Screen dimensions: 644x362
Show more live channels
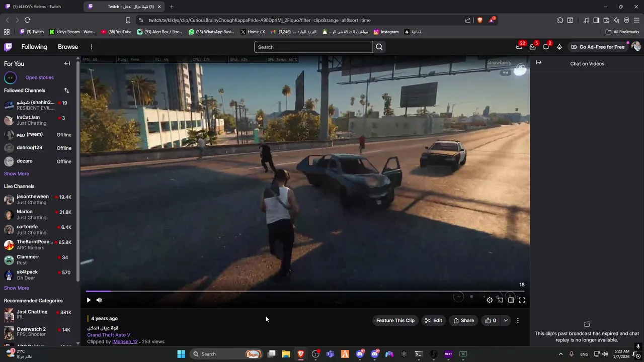17,288
